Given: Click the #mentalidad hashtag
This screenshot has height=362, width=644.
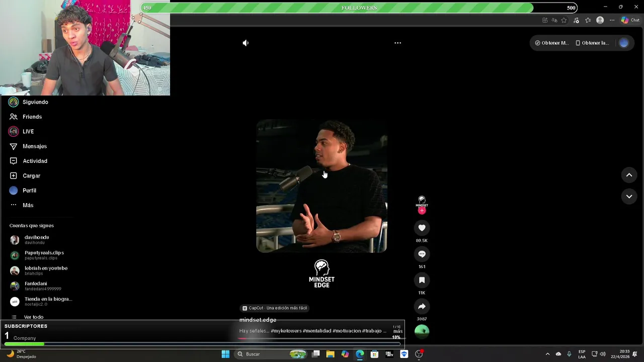Looking at the screenshot, I should [317, 331].
